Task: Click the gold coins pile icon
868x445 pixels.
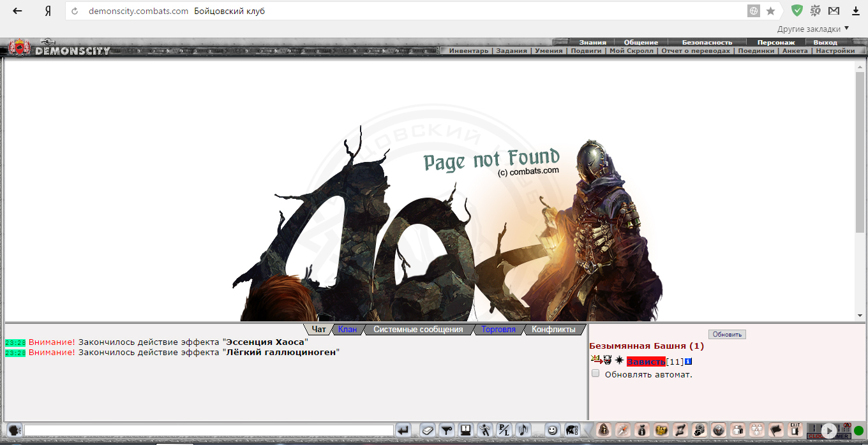Action: point(661,430)
